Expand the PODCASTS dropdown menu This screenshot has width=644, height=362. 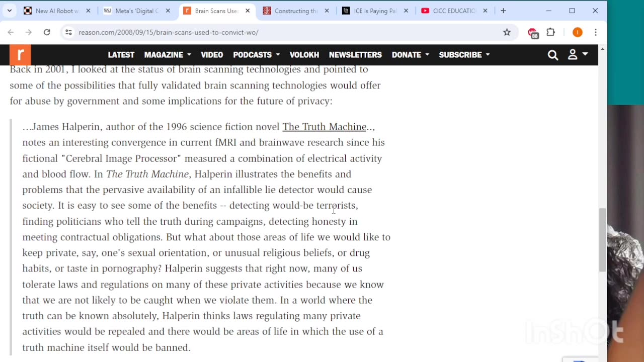tap(256, 55)
